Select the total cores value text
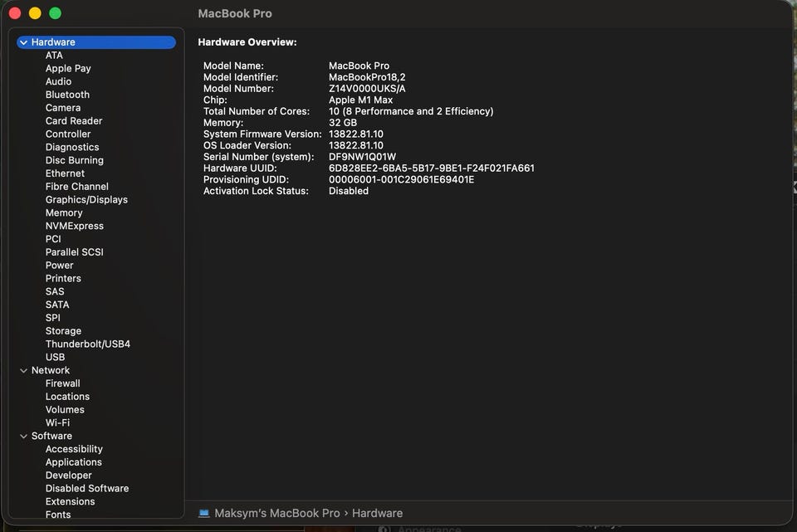Viewport: 797px width, 532px height. (411, 111)
